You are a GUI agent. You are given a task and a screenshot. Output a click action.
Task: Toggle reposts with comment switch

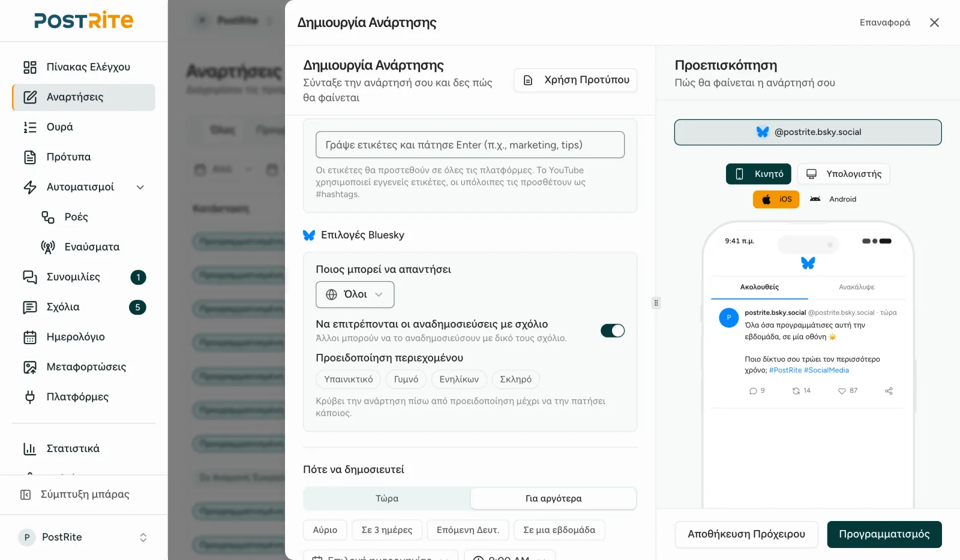click(613, 330)
